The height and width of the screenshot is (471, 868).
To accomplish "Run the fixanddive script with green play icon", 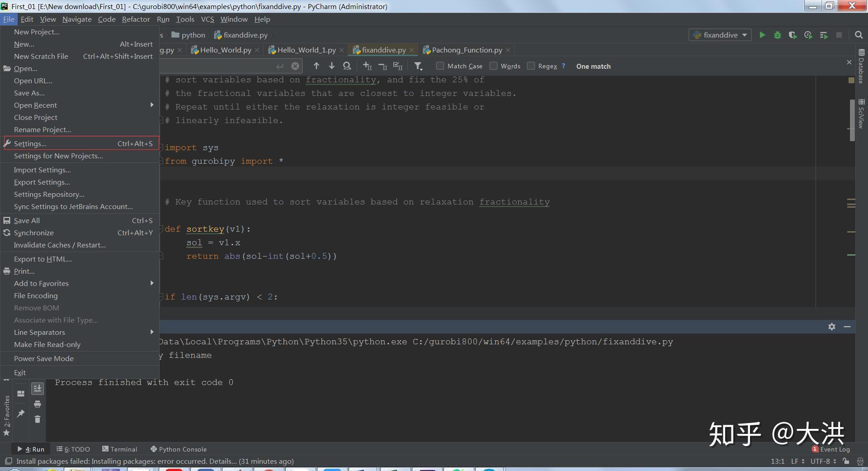I will tap(763, 35).
